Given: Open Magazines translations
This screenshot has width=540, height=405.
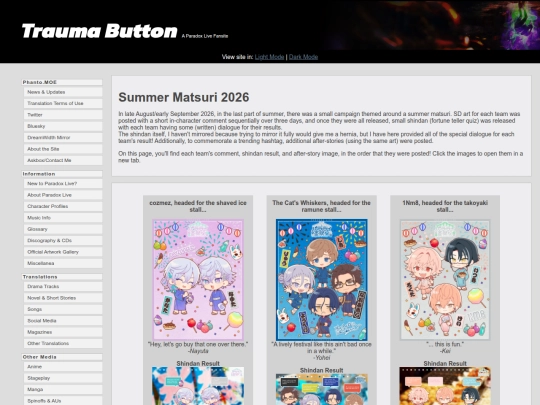Looking at the screenshot, I should point(63,332).
